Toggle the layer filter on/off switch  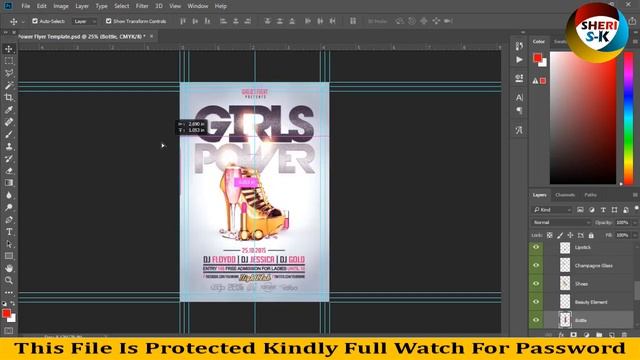[x=636, y=209]
